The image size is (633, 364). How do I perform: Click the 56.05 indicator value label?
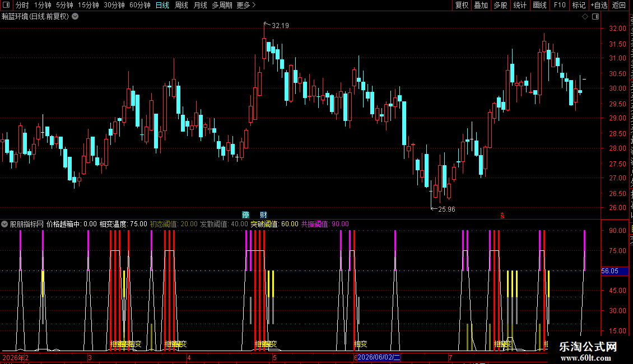pos(615,271)
